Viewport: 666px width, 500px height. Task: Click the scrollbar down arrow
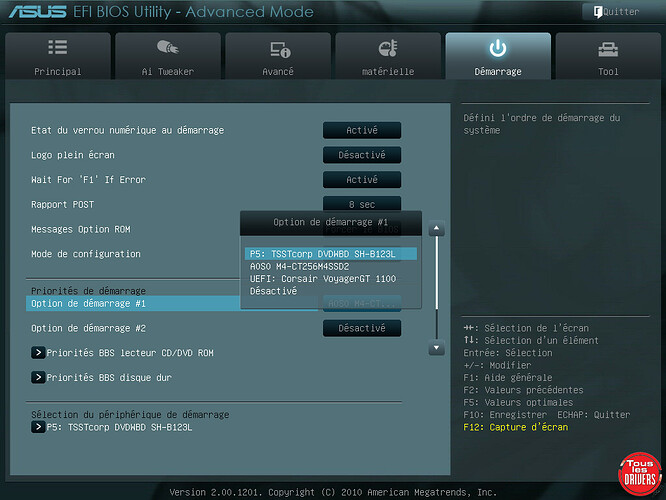click(x=435, y=348)
